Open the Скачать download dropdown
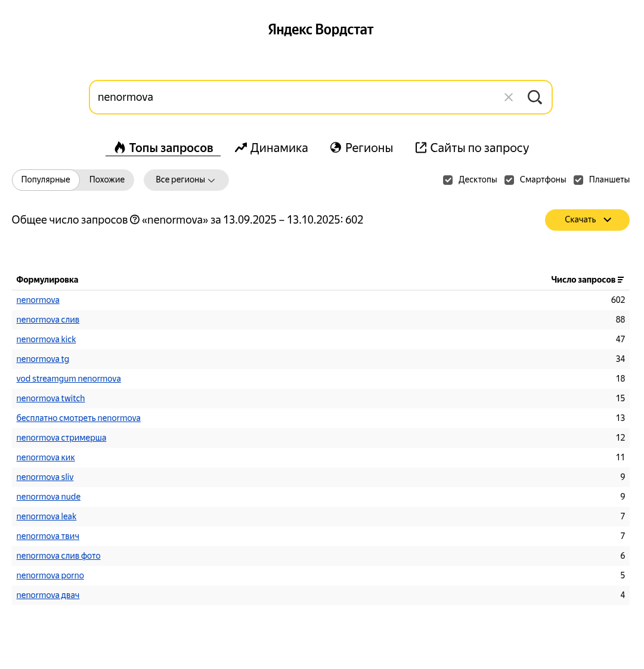Screen dimensions: 644x669 (x=587, y=220)
